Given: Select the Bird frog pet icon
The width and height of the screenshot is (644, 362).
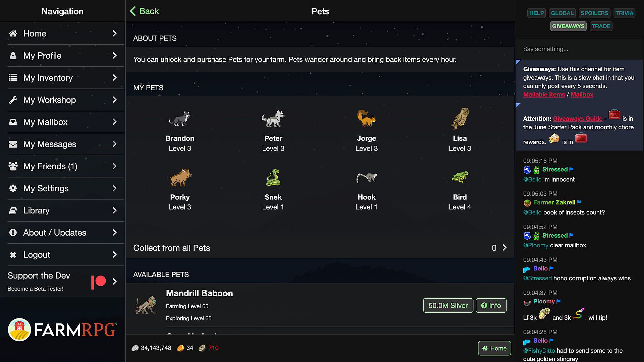Looking at the screenshot, I should 460,177.
